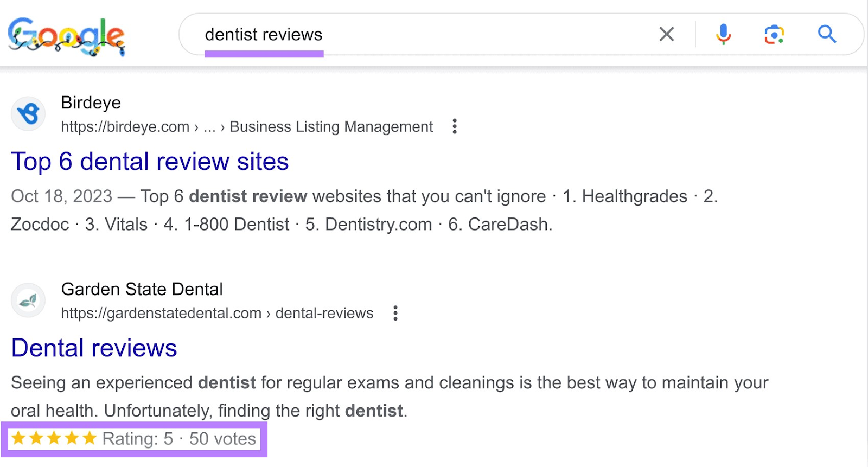
Task: Click the search magnifier icon
Action: [x=827, y=34]
